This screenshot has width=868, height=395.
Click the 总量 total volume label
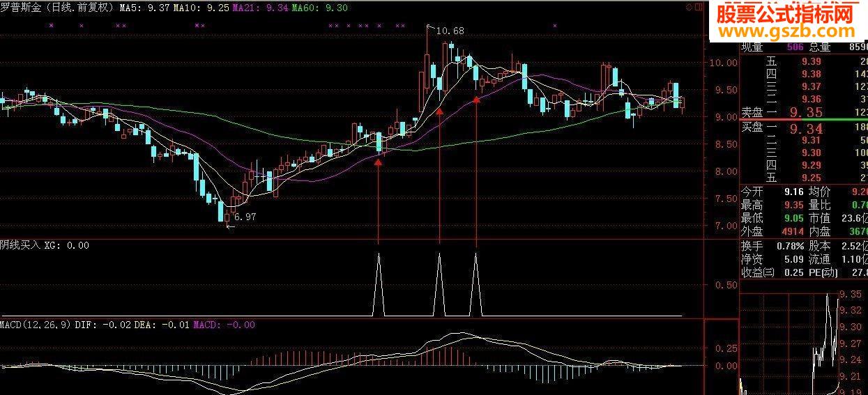click(x=819, y=47)
